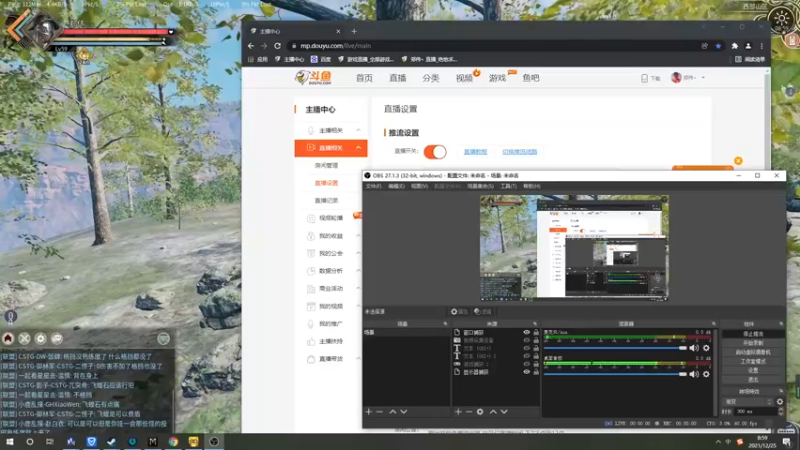
Task: Expand the 数据分析 sidebar section chevron
Action: (359, 271)
